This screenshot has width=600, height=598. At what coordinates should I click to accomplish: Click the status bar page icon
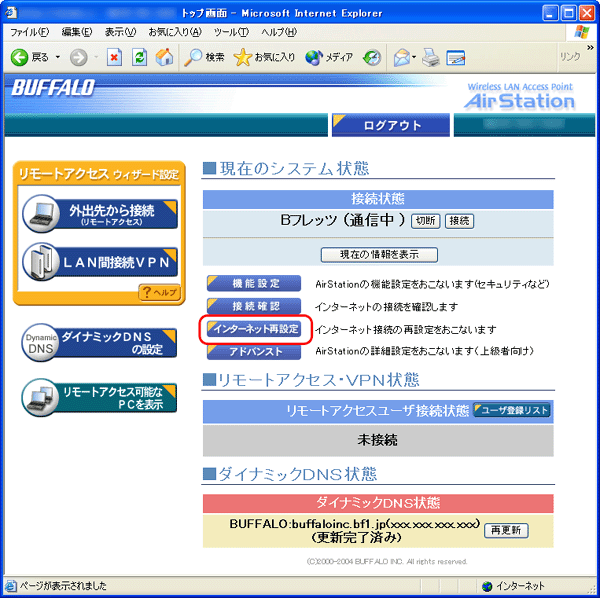tap(11, 586)
